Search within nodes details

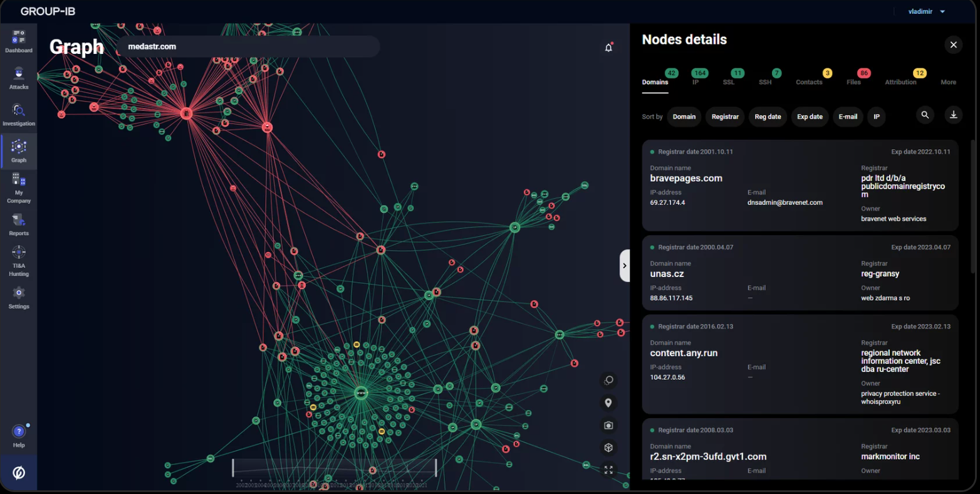click(925, 115)
